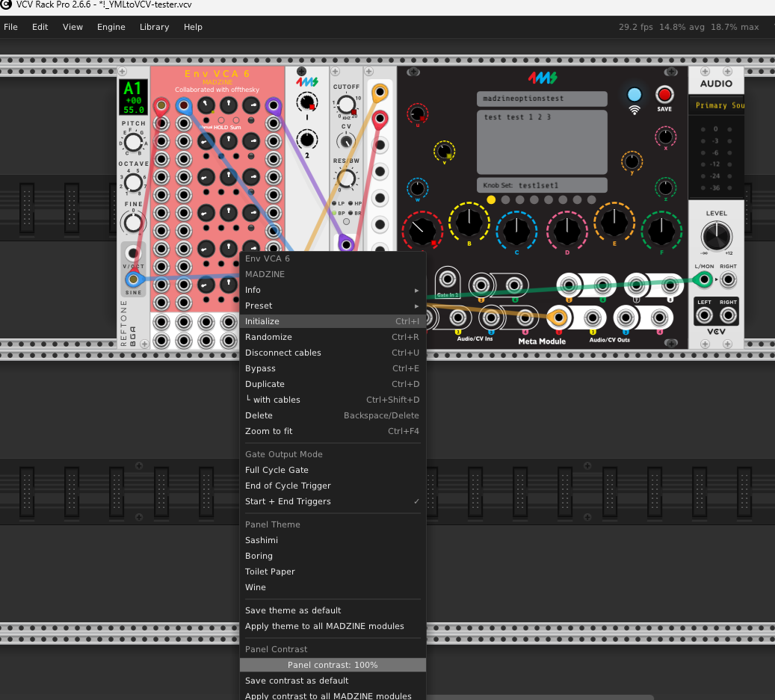Select End of Cycle Trigger mode

287,486
